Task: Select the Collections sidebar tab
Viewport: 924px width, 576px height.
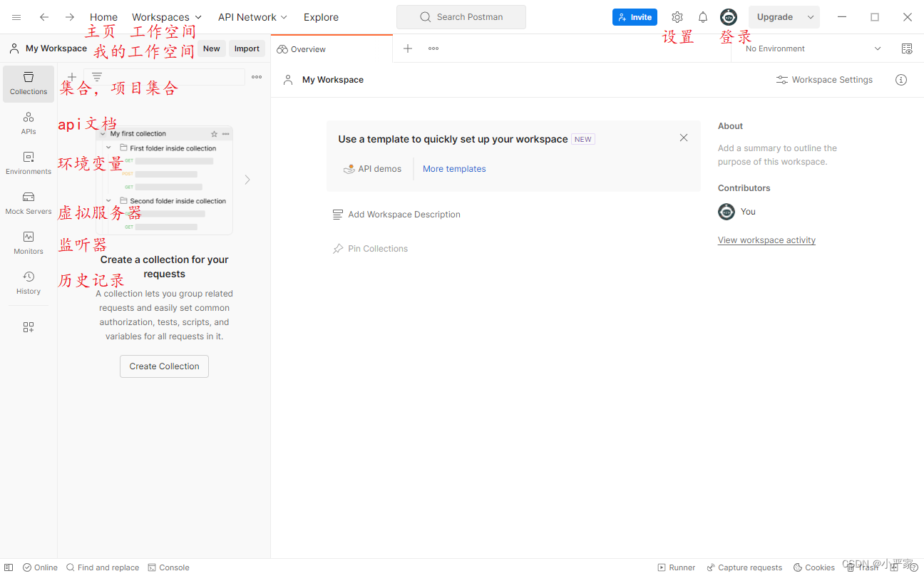Action: coord(29,83)
